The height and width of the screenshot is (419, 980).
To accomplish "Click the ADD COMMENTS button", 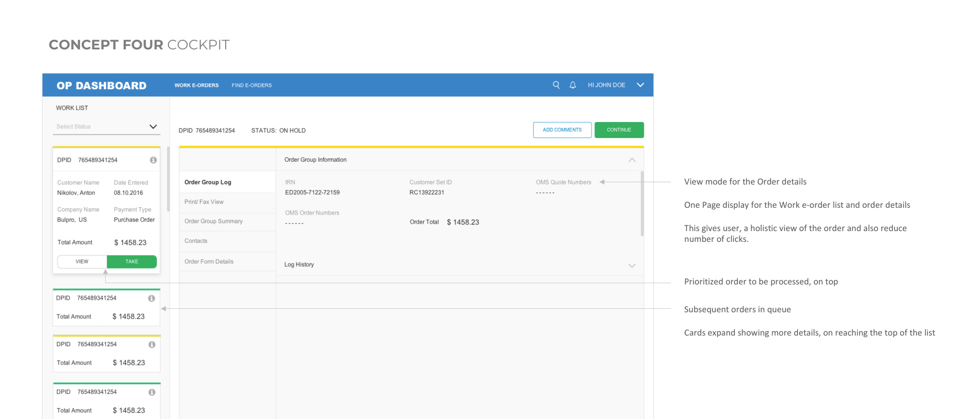I will [x=562, y=130].
